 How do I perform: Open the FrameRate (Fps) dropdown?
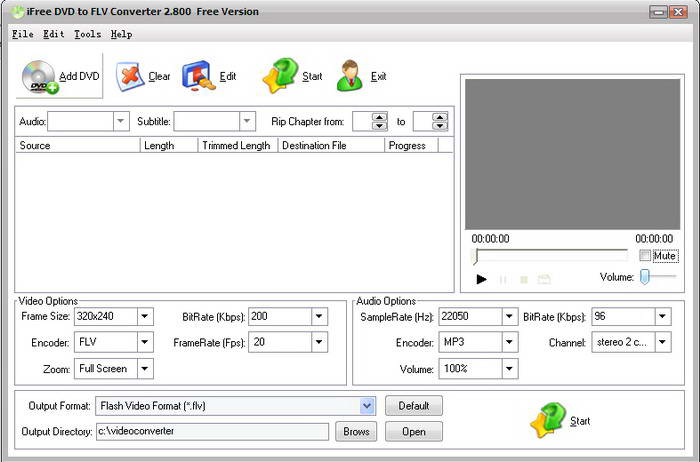point(319,342)
